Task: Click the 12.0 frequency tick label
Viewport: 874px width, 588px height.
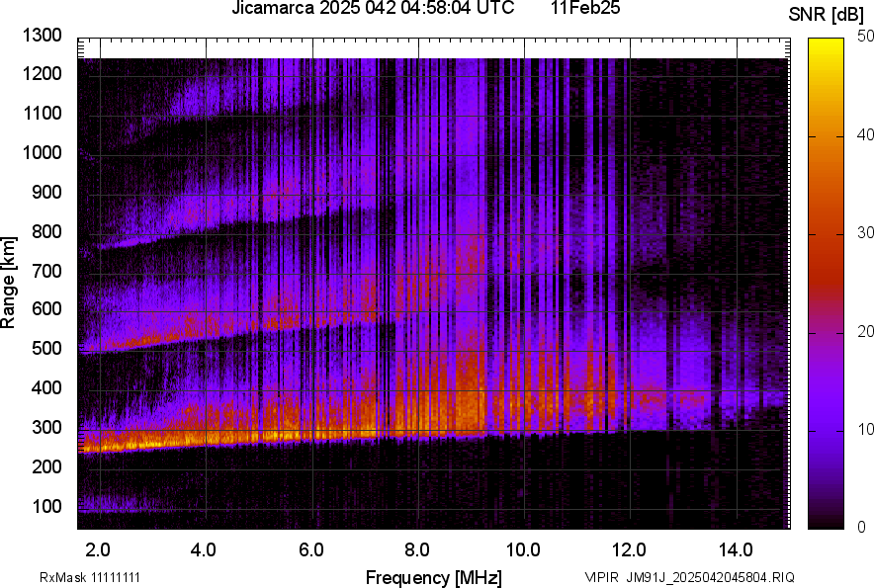Action: (630, 549)
